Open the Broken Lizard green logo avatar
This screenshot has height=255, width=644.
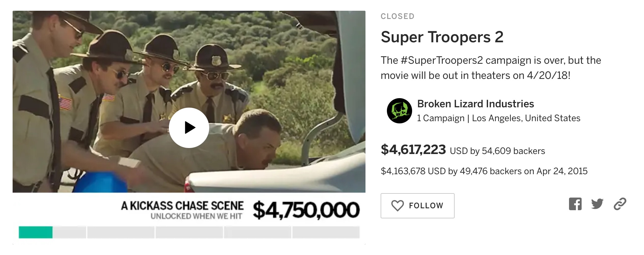coord(399,111)
